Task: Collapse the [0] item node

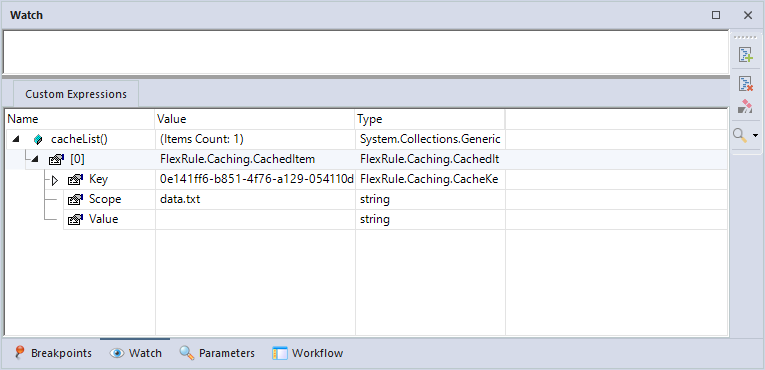Action: 35,160
